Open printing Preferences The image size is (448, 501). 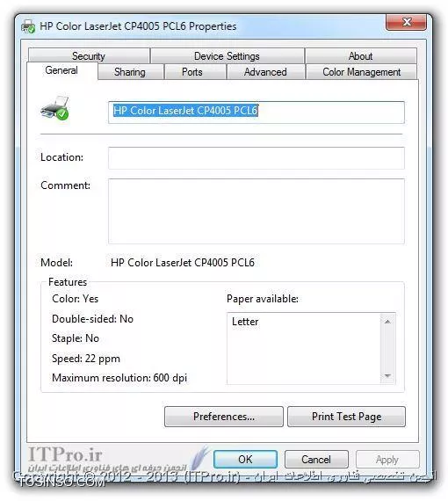click(224, 417)
